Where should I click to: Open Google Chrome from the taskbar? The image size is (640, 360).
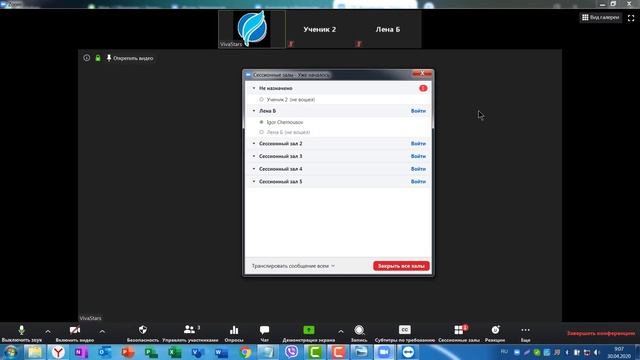tap(245, 352)
